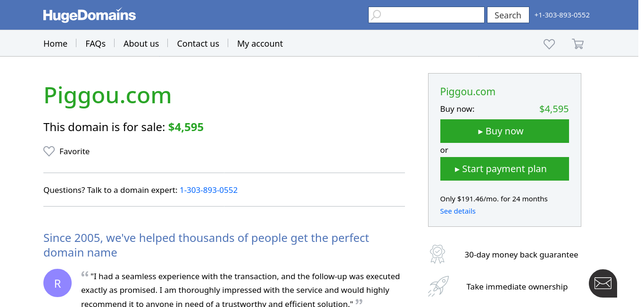Open the shopping cart icon

578,44
